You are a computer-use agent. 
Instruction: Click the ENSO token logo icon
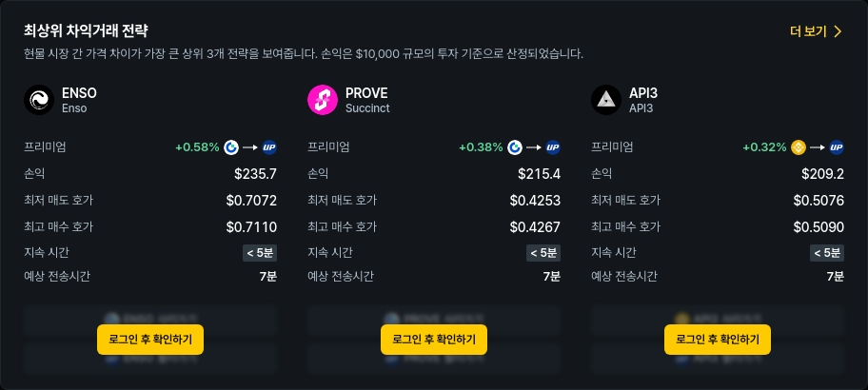39,100
